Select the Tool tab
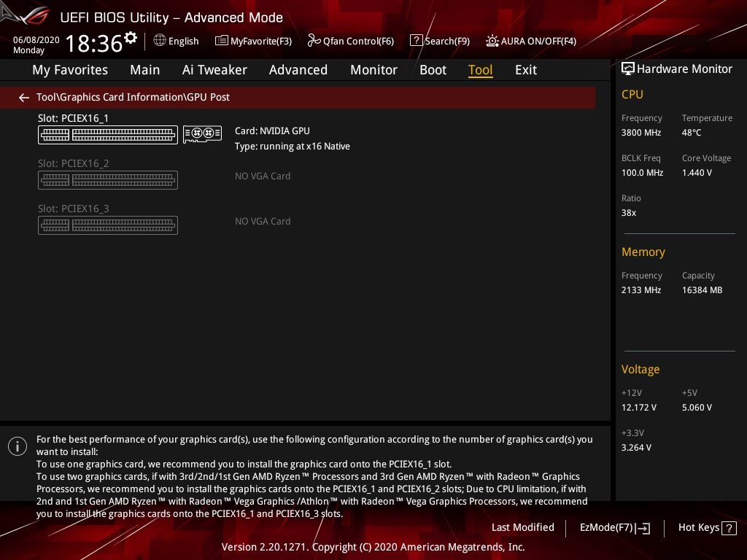The height and width of the screenshot is (560, 747). [480, 70]
